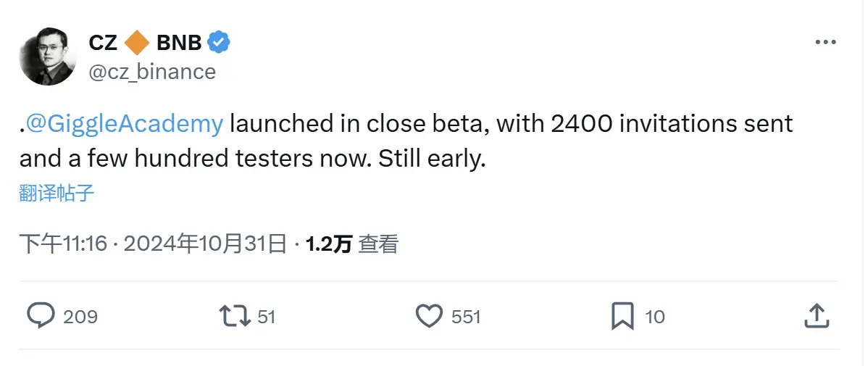868x366 pixels.
Task: Click the orange diamond emoji in the name
Action: coord(137,43)
